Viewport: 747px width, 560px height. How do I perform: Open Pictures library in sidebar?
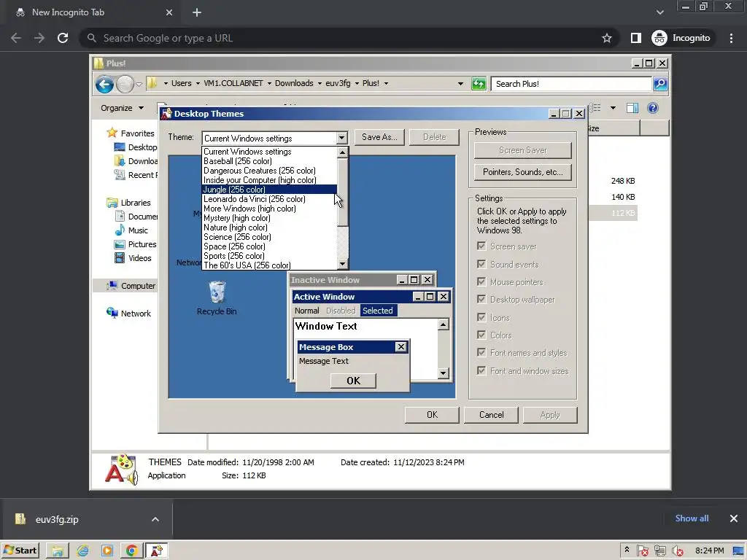(142, 244)
